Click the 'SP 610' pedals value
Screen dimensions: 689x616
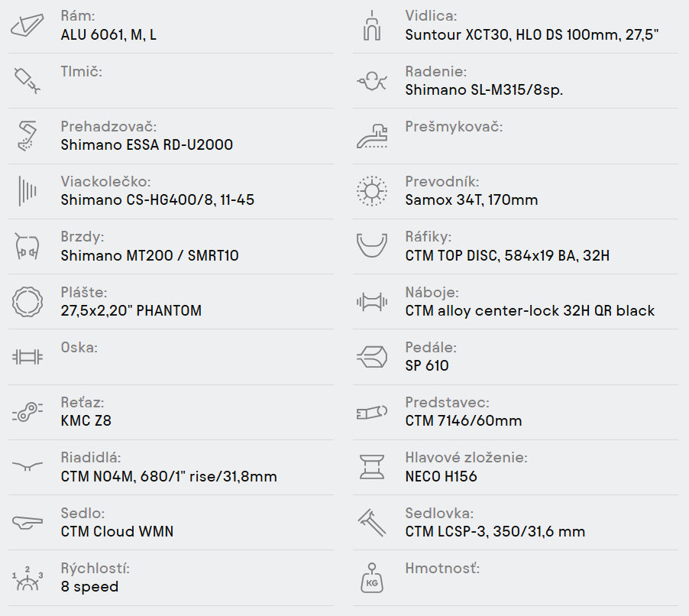[x=427, y=366]
